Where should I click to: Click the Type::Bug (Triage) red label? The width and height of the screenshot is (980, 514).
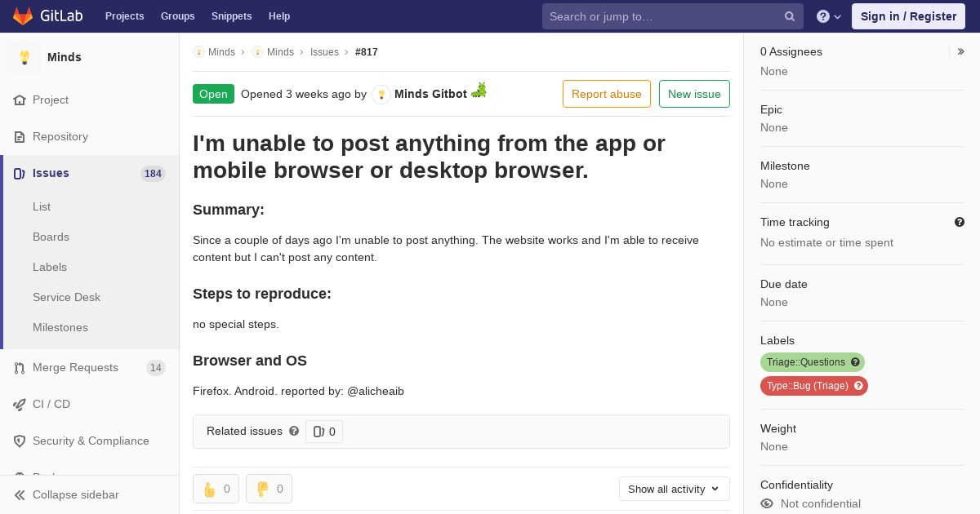point(814,386)
